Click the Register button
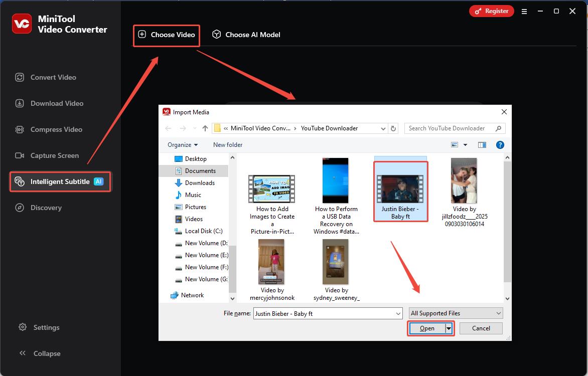Image resolution: width=588 pixels, height=376 pixels. coord(491,11)
